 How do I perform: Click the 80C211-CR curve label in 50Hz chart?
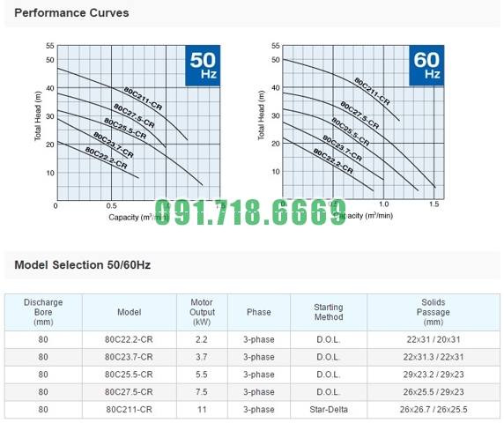(x=143, y=99)
